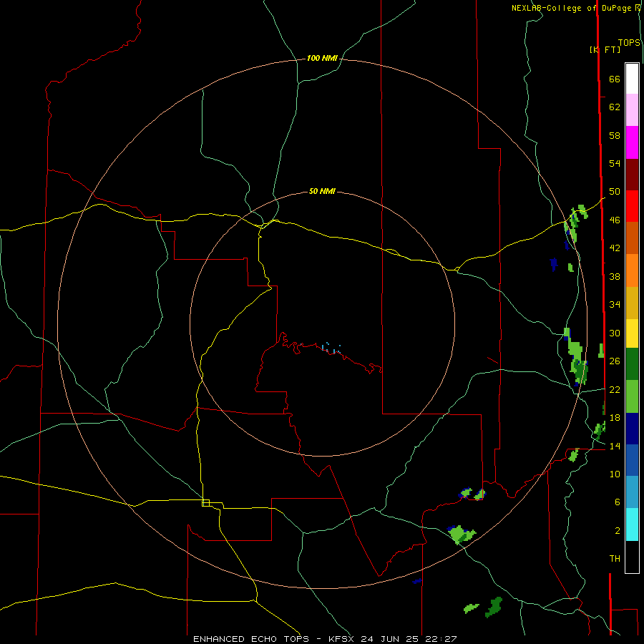
Task: Click the magenta legend swatch
Action: click(x=632, y=142)
